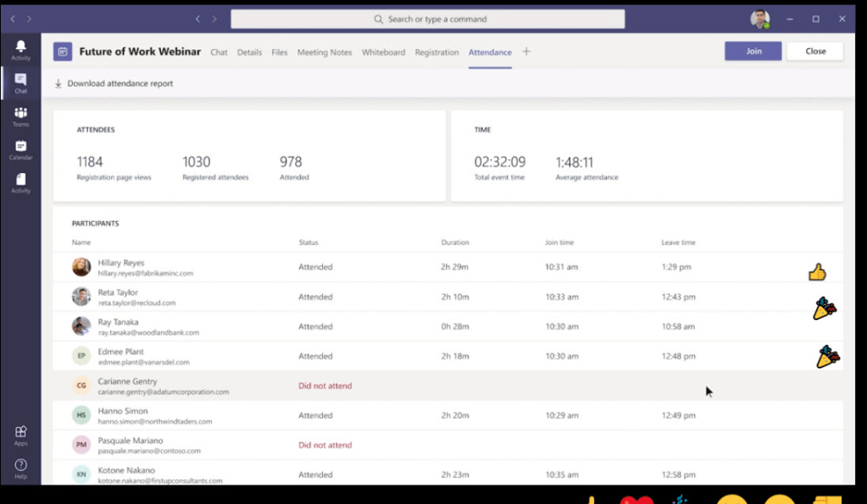
Task: Click the search or command box
Action: pyautogui.click(x=428, y=19)
